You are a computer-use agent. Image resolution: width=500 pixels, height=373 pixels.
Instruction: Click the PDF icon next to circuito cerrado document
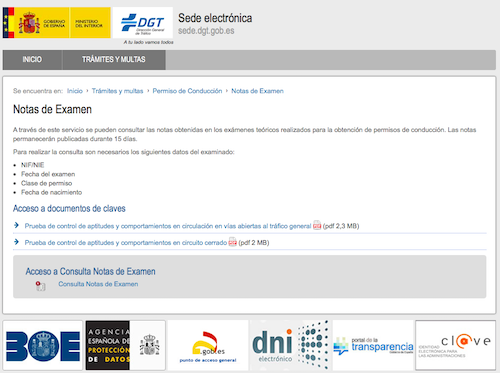point(233,242)
